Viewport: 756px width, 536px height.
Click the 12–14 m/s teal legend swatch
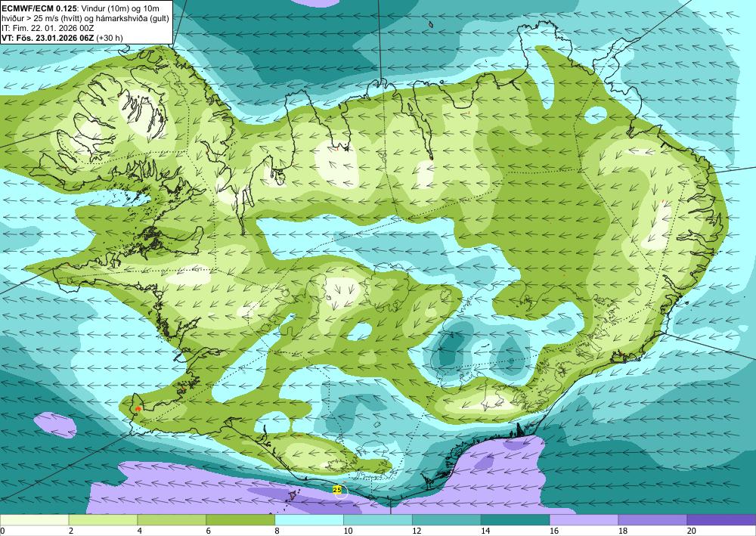447,520
